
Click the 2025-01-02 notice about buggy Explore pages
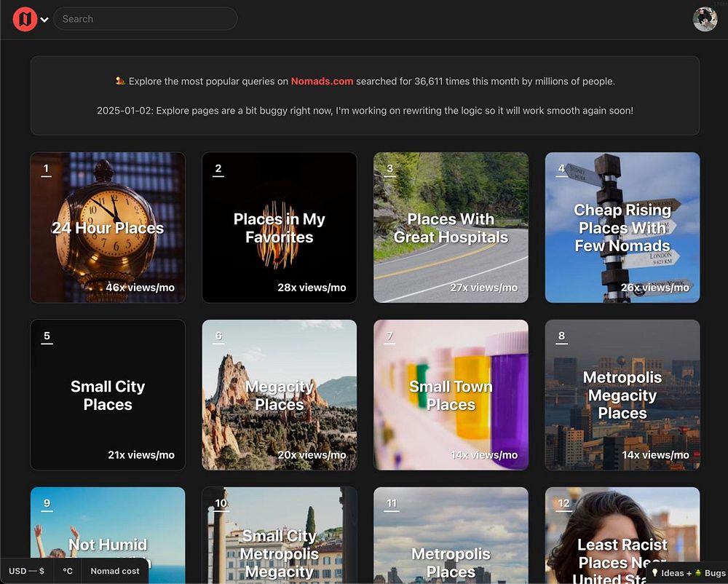pyautogui.click(x=365, y=111)
